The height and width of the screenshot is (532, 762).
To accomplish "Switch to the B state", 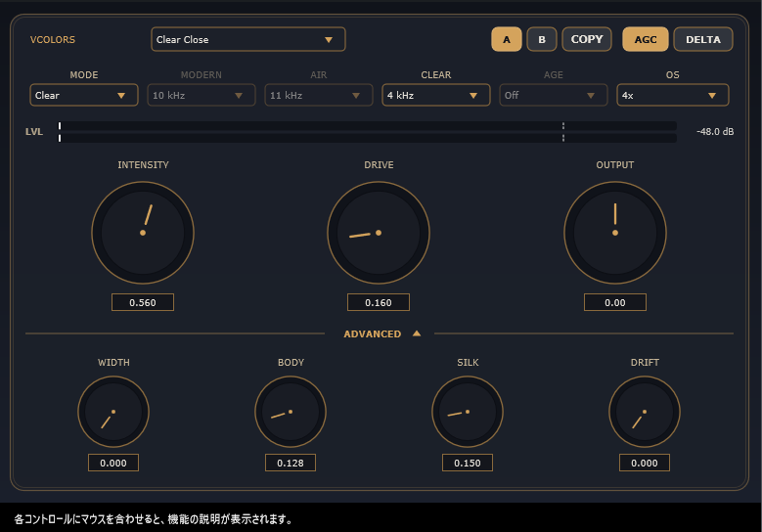I will [x=542, y=39].
